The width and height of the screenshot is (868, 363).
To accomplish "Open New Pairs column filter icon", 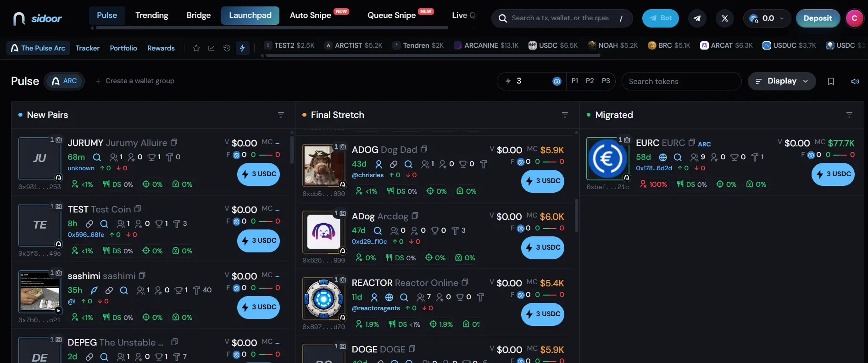I will [281, 115].
